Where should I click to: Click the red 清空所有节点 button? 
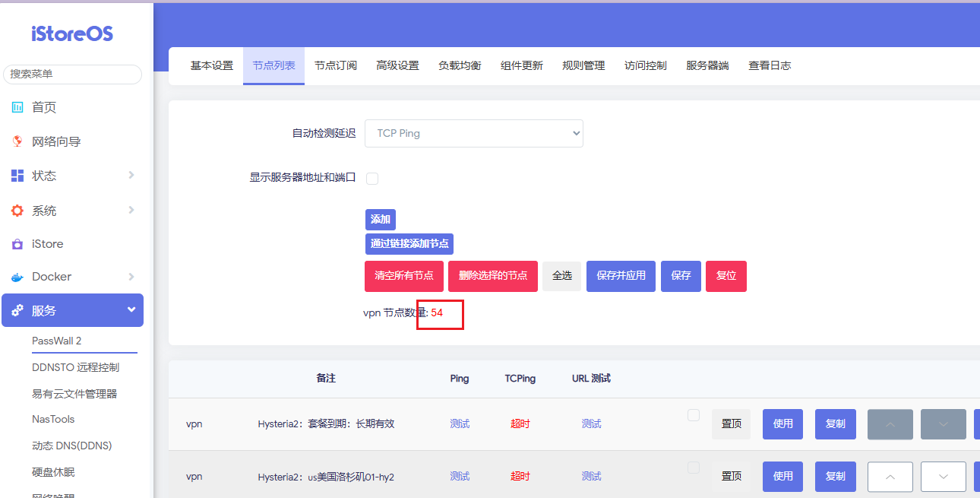(x=404, y=276)
